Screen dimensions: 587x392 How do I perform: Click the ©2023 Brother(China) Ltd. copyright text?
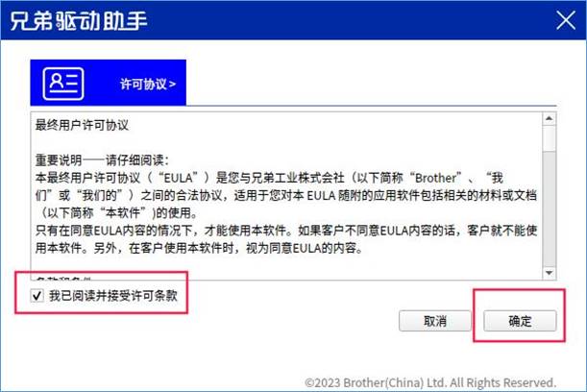[430, 382]
